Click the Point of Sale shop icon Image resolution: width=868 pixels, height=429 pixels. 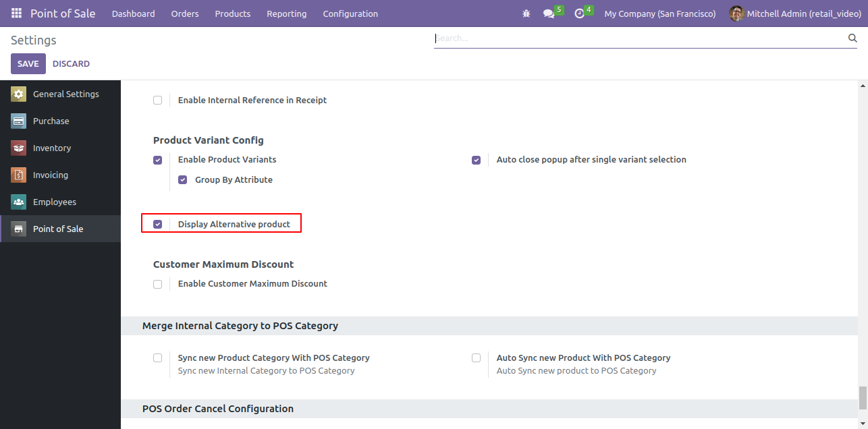coord(18,229)
